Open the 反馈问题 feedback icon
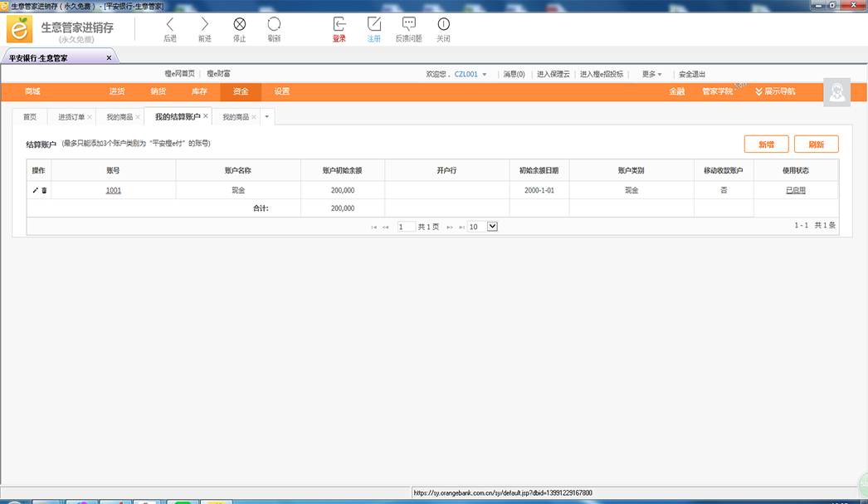The image size is (868, 504). click(x=408, y=24)
